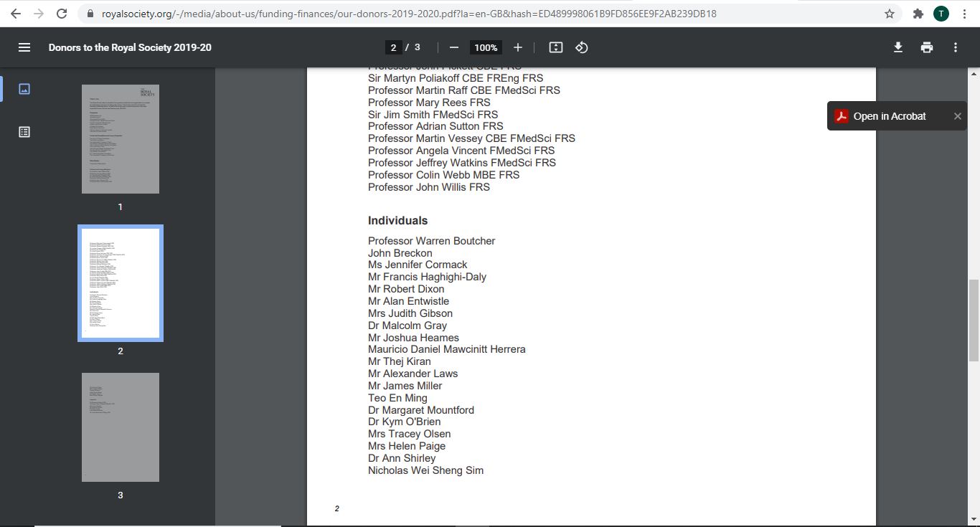Click Professor Angela Vincent FMedSci FRS
The image size is (980, 527).
pyautogui.click(x=461, y=151)
